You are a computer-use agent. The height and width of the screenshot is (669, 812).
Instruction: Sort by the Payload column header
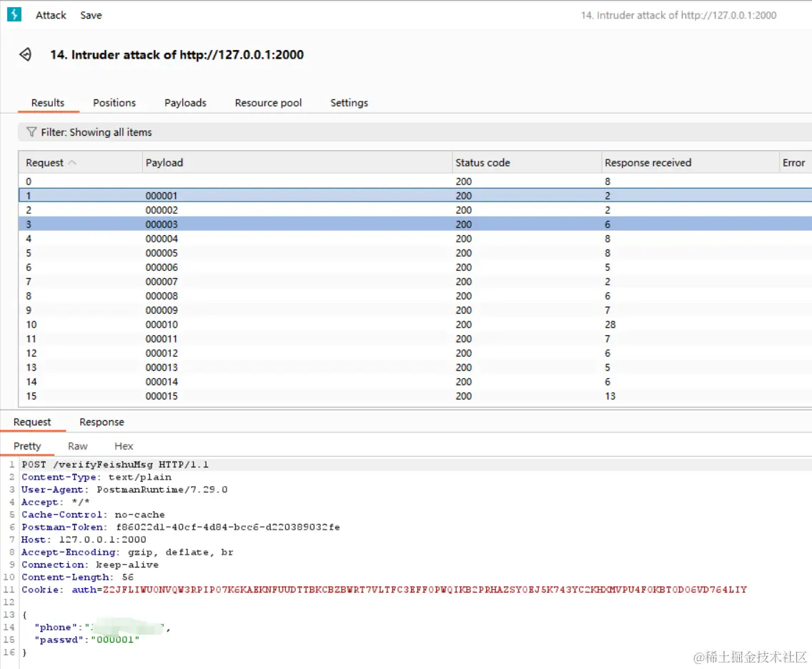tap(297, 162)
